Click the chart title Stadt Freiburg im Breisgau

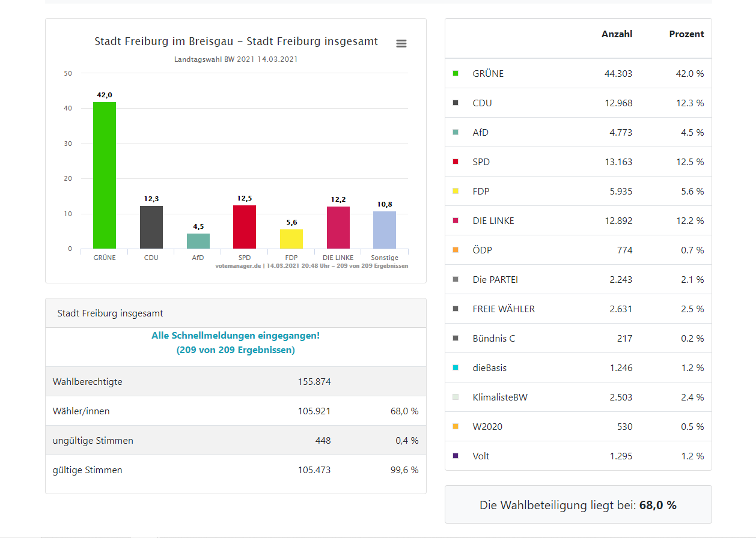click(x=236, y=41)
